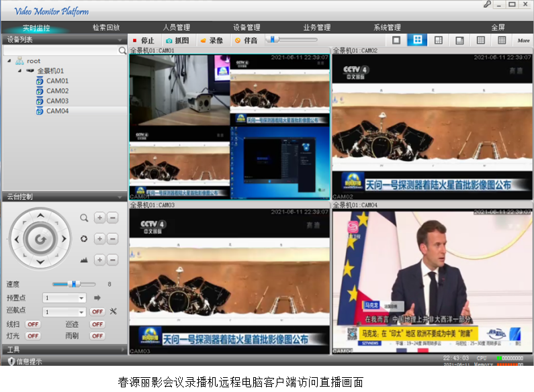The width and height of the screenshot is (534, 392).
Task: Click the go-to-preset arrow icon
Action: tap(97, 297)
